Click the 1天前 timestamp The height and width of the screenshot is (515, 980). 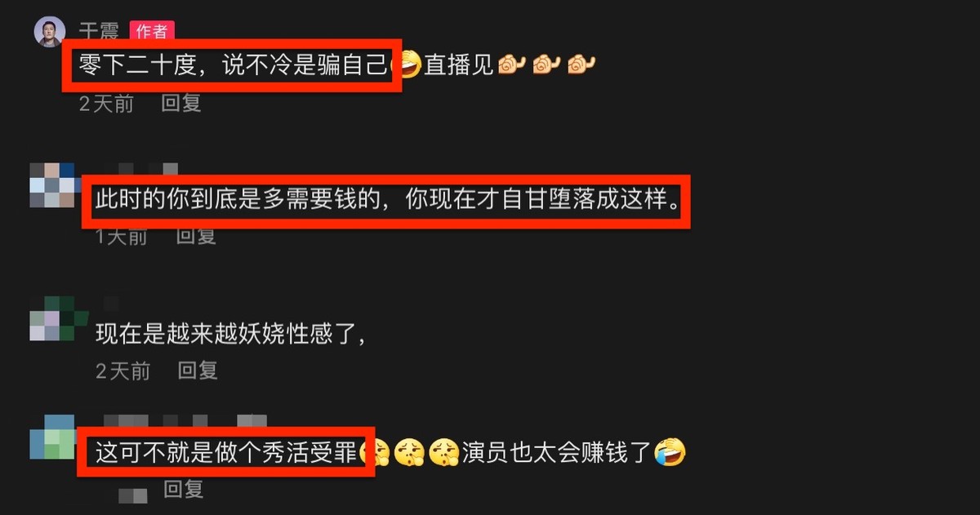click(x=122, y=237)
